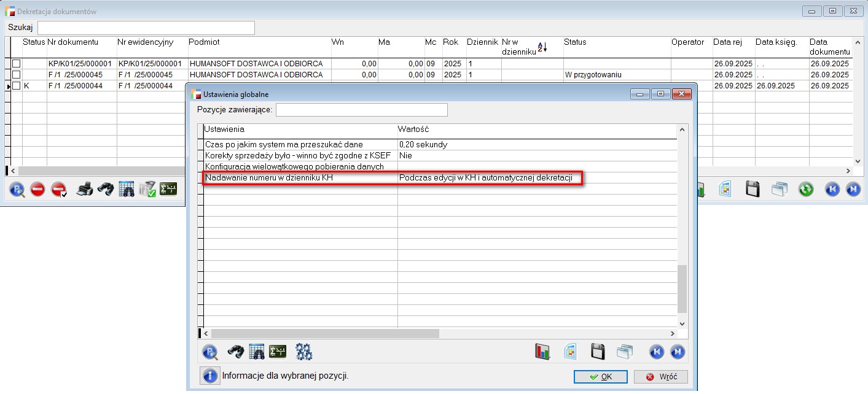Click the floppy disk save icon in Ustawienia globalne
868x394 pixels.
click(x=598, y=352)
